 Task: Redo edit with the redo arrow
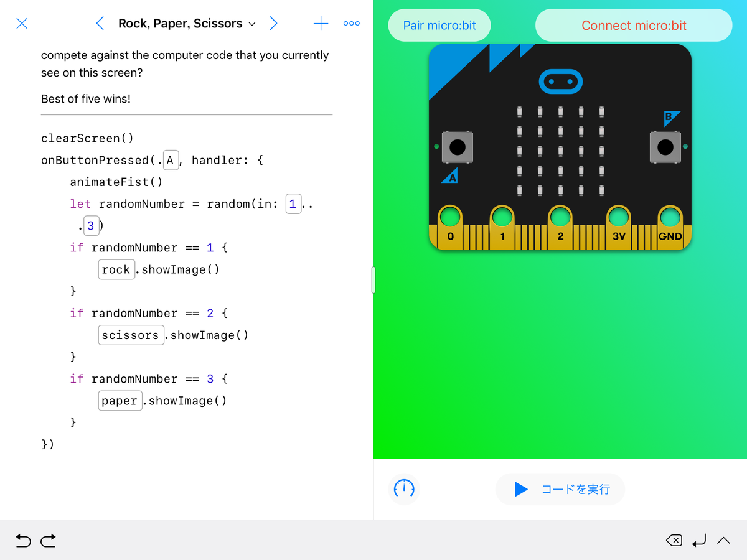click(49, 541)
